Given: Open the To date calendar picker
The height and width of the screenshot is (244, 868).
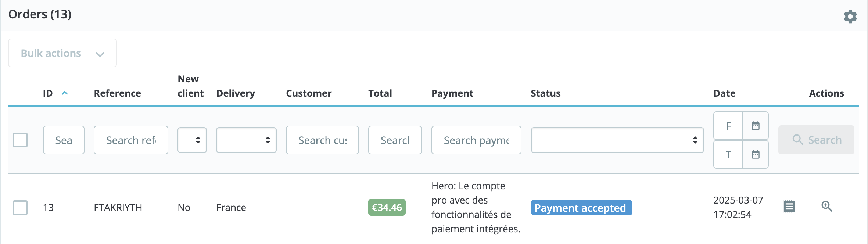Looking at the screenshot, I should click(x=755, y=155).
